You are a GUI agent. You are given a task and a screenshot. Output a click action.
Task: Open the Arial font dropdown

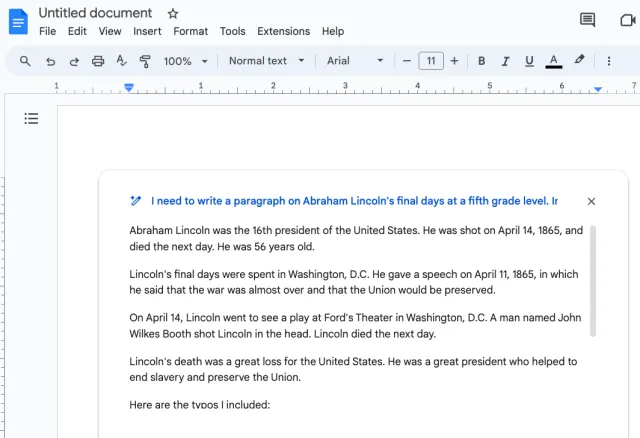tap(355, 61)
